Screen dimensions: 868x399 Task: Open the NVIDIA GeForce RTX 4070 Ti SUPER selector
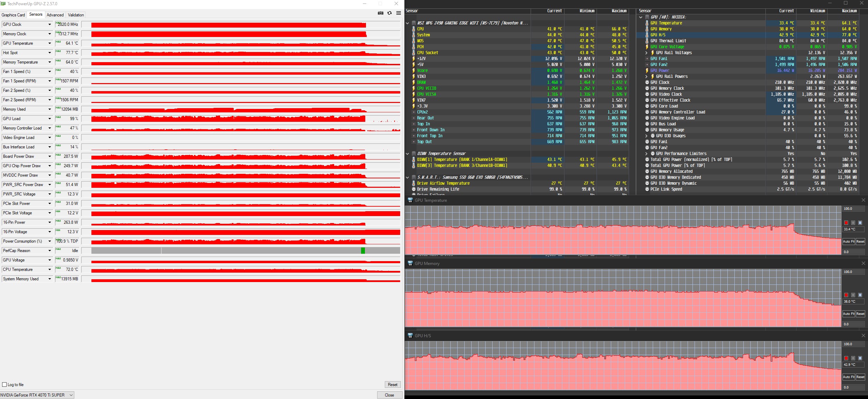[x=37, y=395]
